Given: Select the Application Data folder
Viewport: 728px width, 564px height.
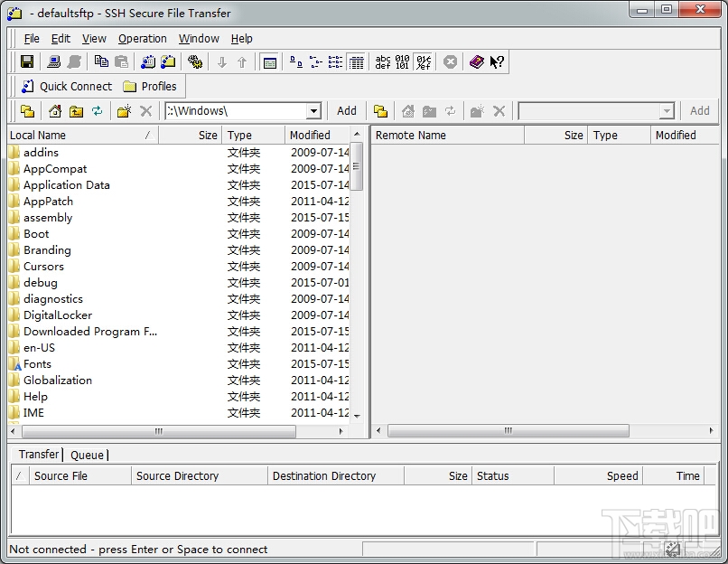Looking at the screenshot, I should point(67,185).
